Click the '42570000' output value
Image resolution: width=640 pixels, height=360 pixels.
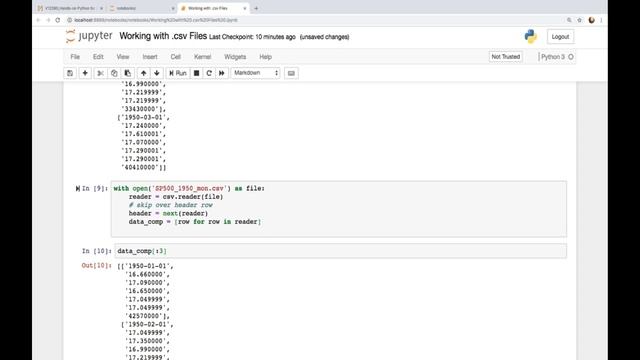[x=147, y=316]
